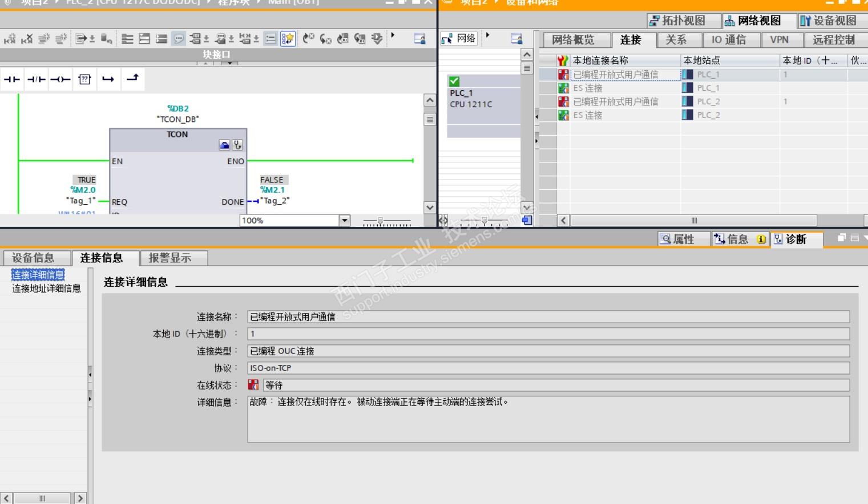Insert a network using the toolbar icon
Screen dimensions: 868x504
coord(10,39)
